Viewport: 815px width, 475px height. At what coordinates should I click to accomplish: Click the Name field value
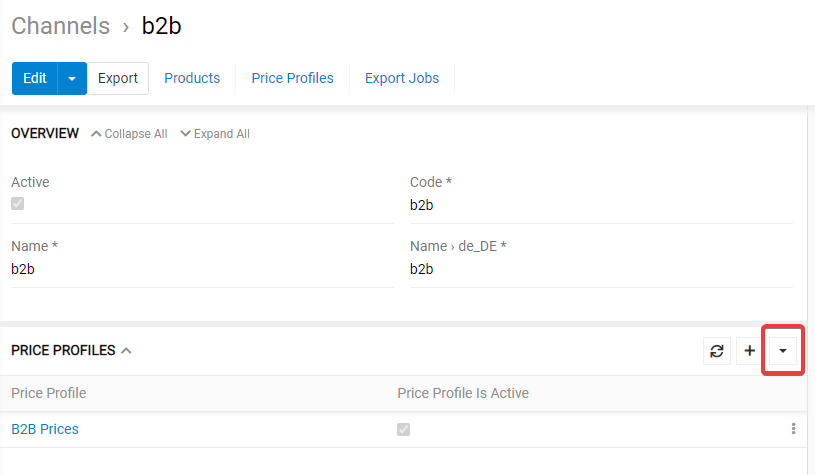(22, 269)
